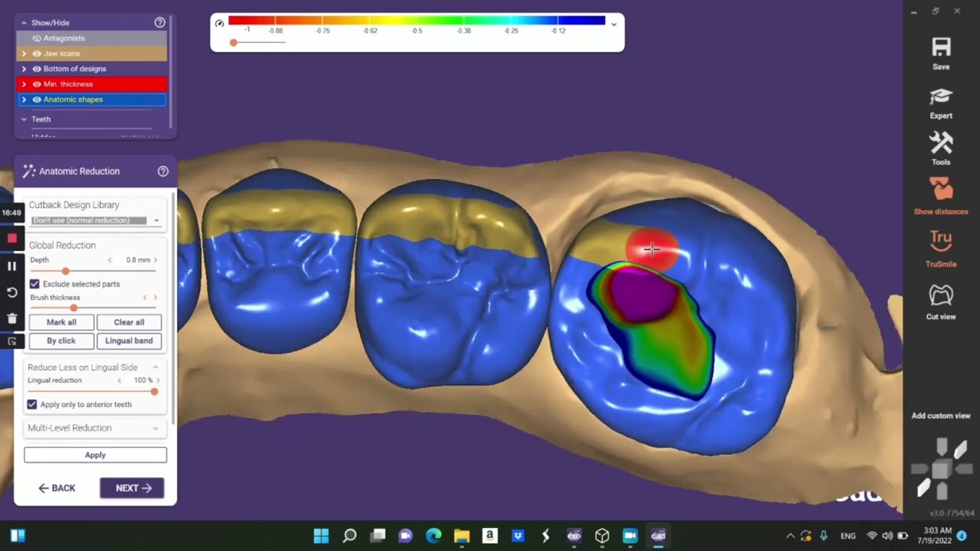Stop the screen recording
The image size is (980, 551).
click(x=11, y=239)
